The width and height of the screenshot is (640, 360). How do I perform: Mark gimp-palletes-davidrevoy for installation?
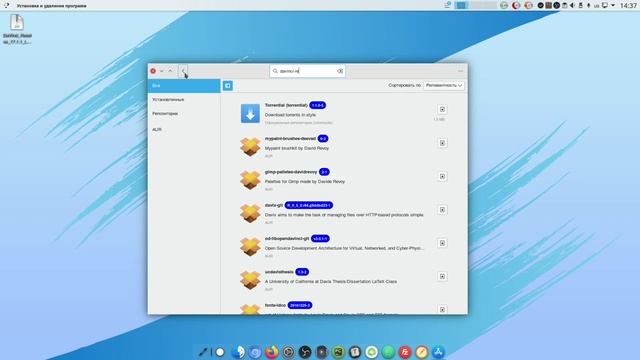point(442,176)
